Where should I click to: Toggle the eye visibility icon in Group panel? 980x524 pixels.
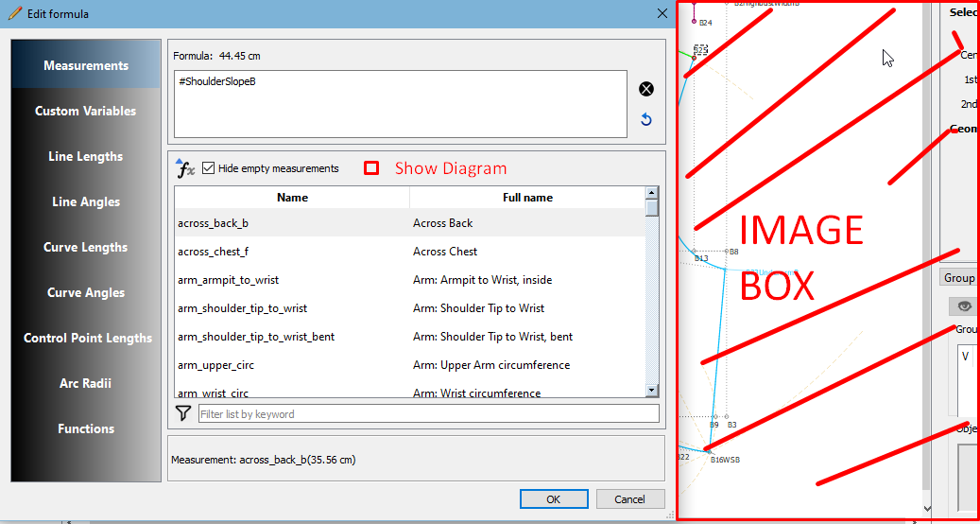tap(964, 306)
